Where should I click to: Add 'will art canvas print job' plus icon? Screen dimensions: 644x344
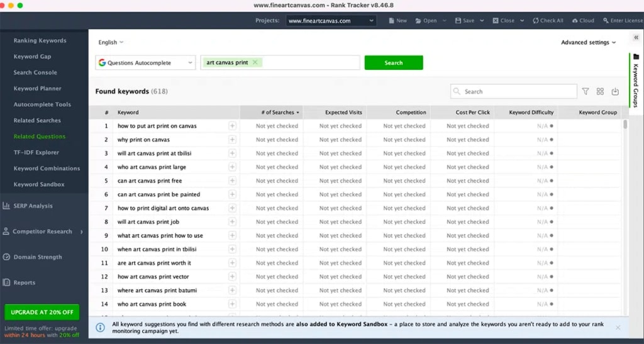pos(232,222)
